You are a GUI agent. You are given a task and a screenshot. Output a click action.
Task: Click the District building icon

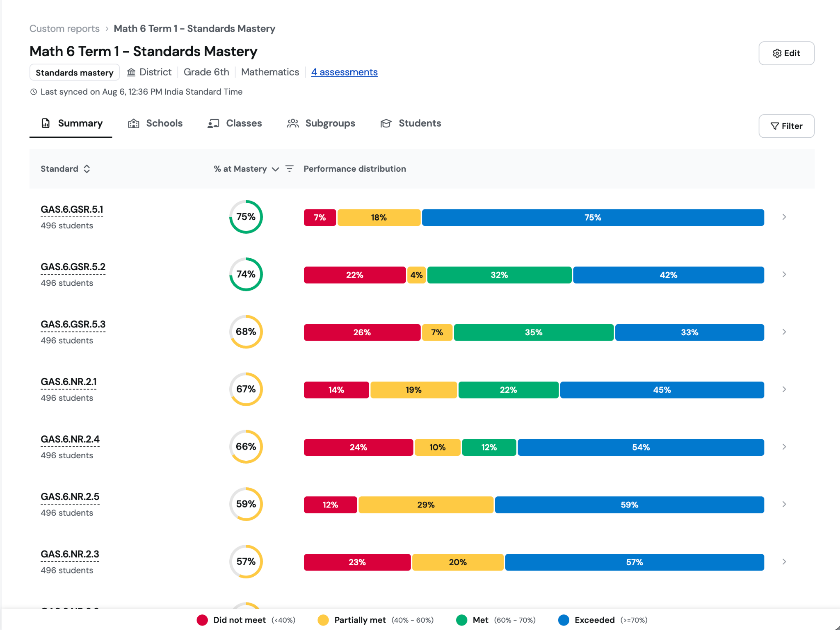click(131, 72)
